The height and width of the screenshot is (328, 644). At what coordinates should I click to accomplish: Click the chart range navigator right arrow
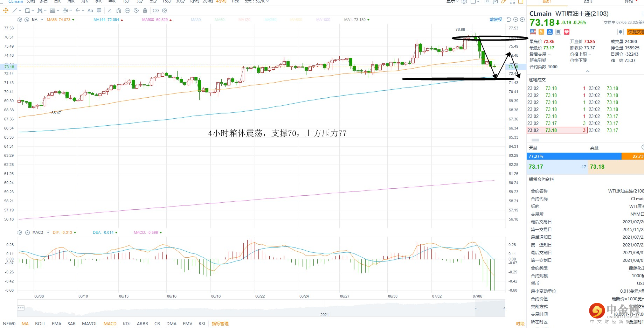[x=504, y=308]
